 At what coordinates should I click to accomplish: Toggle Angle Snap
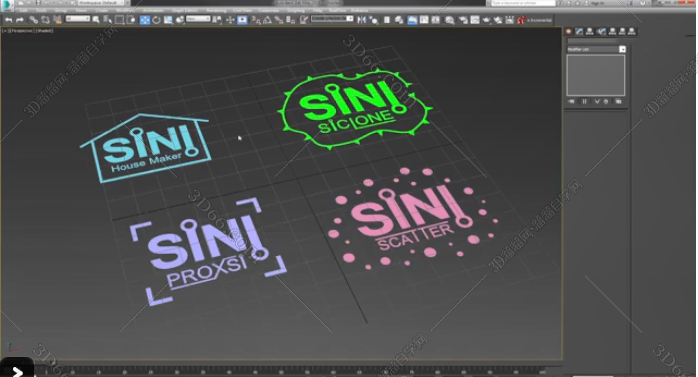(x=267, y=20)
